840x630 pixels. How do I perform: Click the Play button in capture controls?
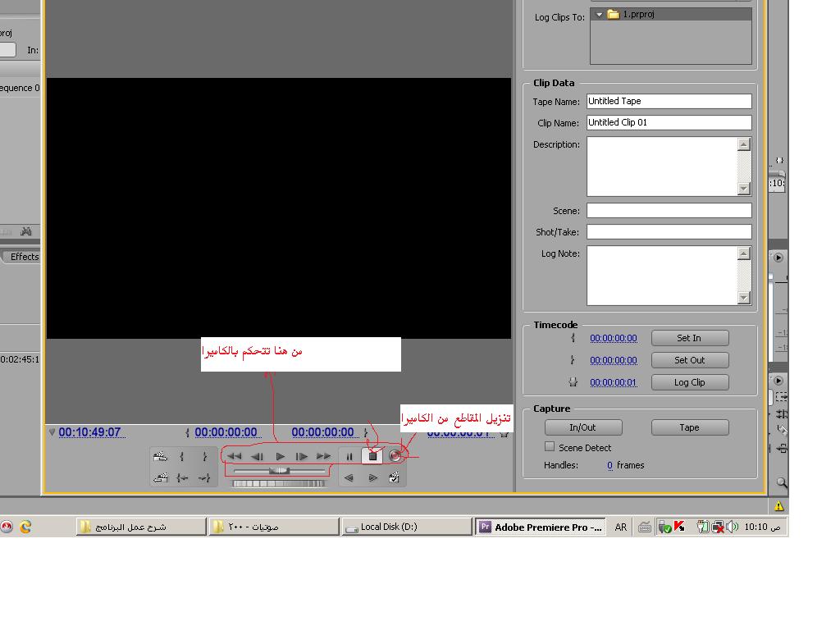pyautogui.click(x=280, y=456)
